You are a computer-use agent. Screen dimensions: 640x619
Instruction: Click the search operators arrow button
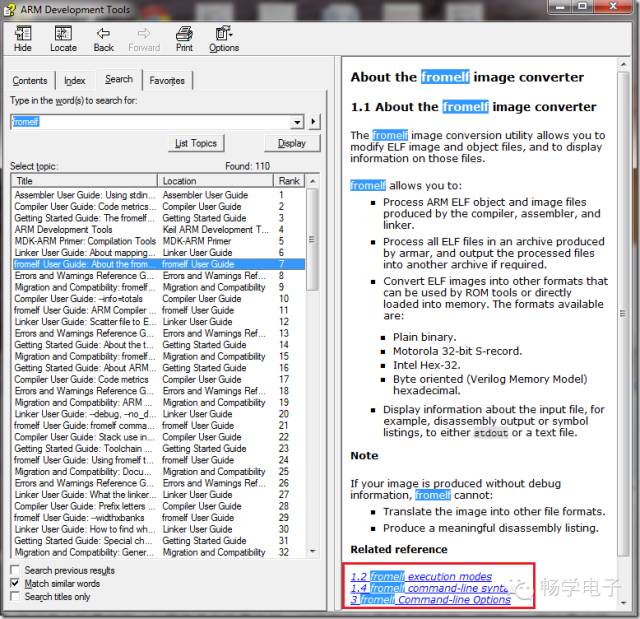[313, 122]
